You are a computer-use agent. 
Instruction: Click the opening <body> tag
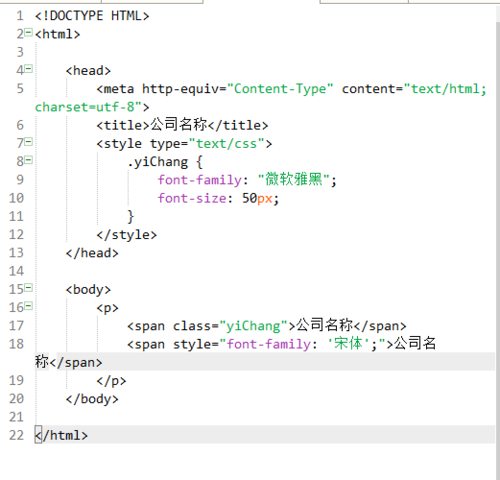(88, 290)
